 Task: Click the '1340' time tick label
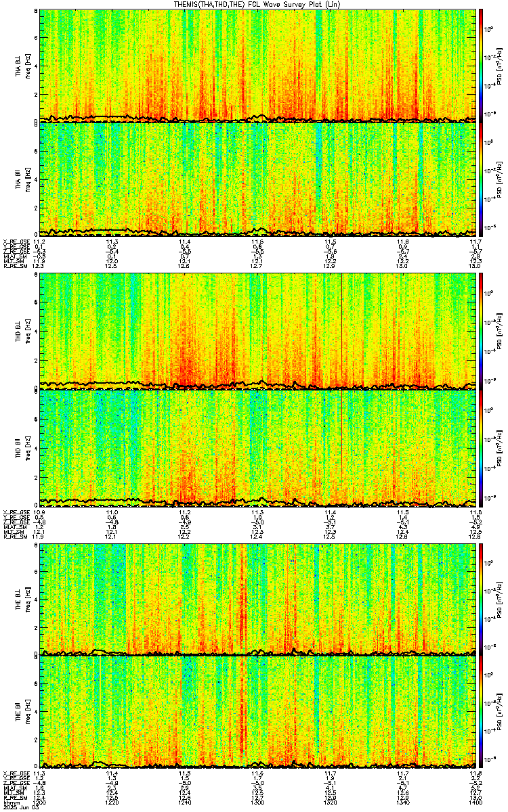[x=403, y=803]
